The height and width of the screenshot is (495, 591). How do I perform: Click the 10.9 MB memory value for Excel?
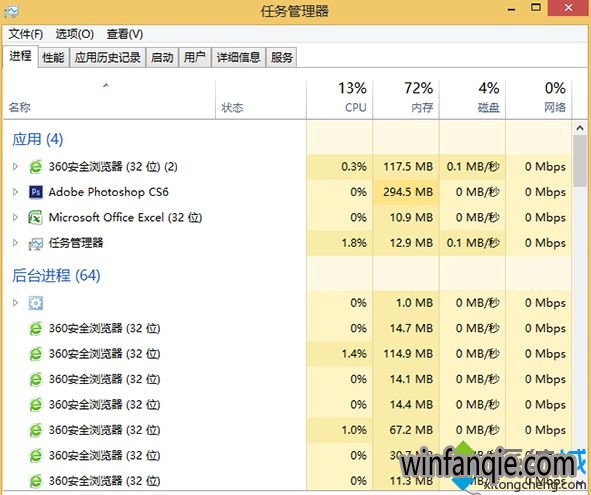click(411, 218)
